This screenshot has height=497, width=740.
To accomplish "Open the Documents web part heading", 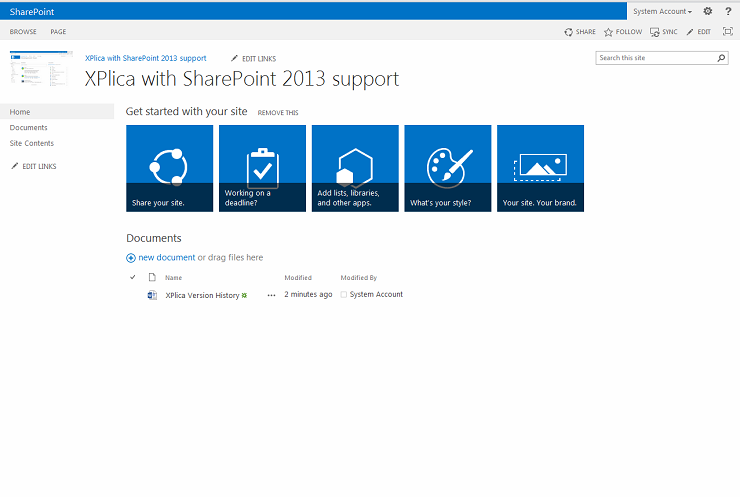I will click(x=153, y=238).
